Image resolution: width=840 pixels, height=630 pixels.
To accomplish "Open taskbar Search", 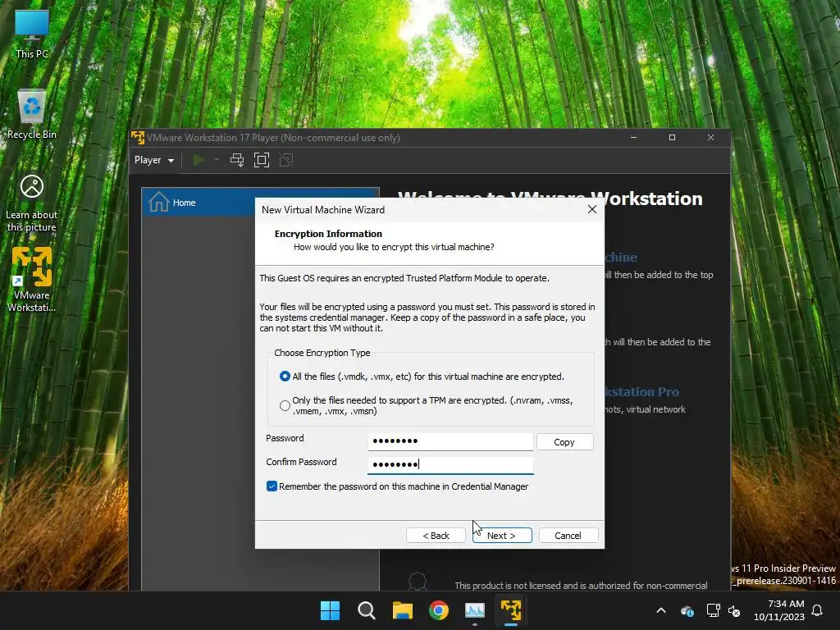I will pyautogui.click(x=367, y=610).
